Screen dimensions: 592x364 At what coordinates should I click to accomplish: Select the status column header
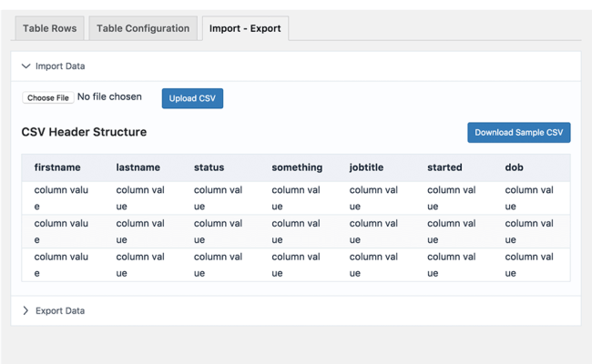(209, 167)
